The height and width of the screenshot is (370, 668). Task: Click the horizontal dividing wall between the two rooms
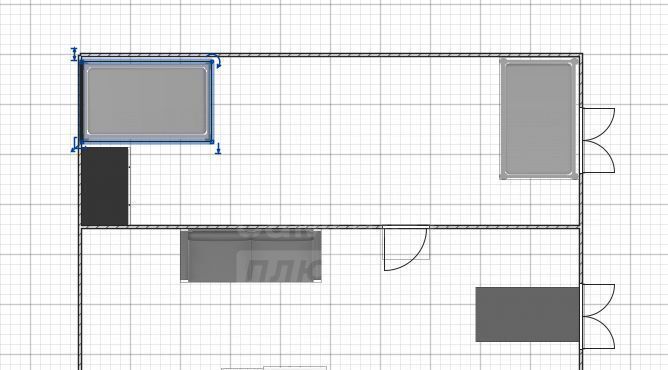330,227
